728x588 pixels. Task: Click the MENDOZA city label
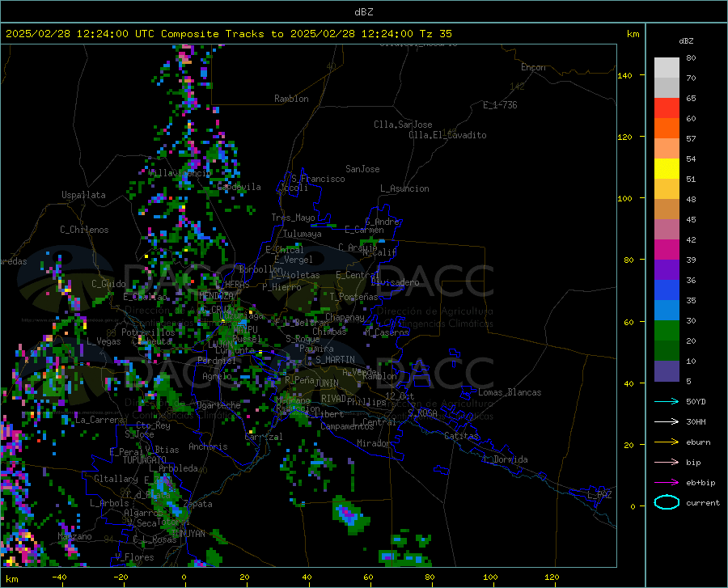(216, 295)
